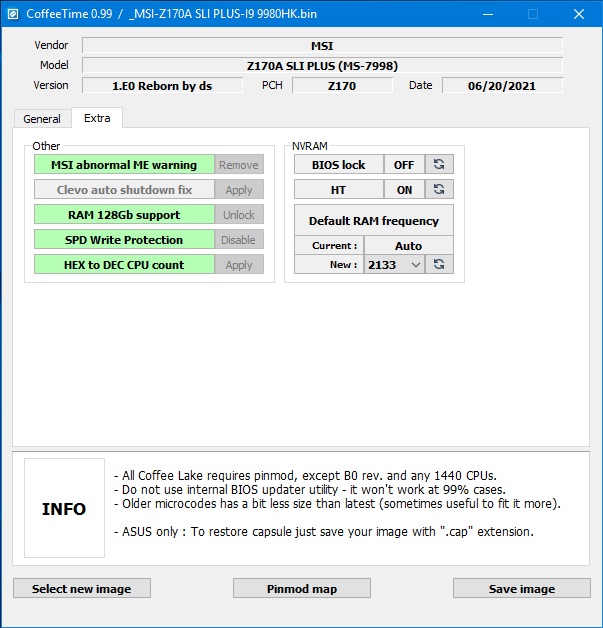Open the Pinmod map

(302, 588)
